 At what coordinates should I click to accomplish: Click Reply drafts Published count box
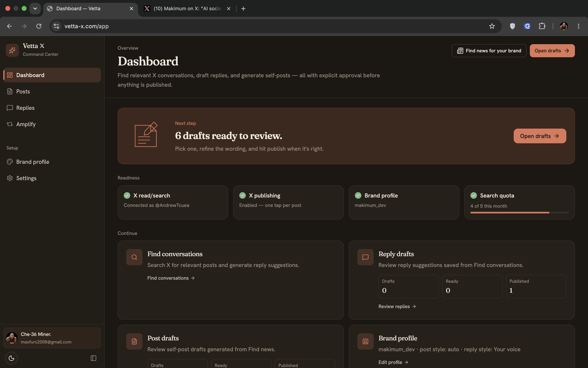pos(536,286)
